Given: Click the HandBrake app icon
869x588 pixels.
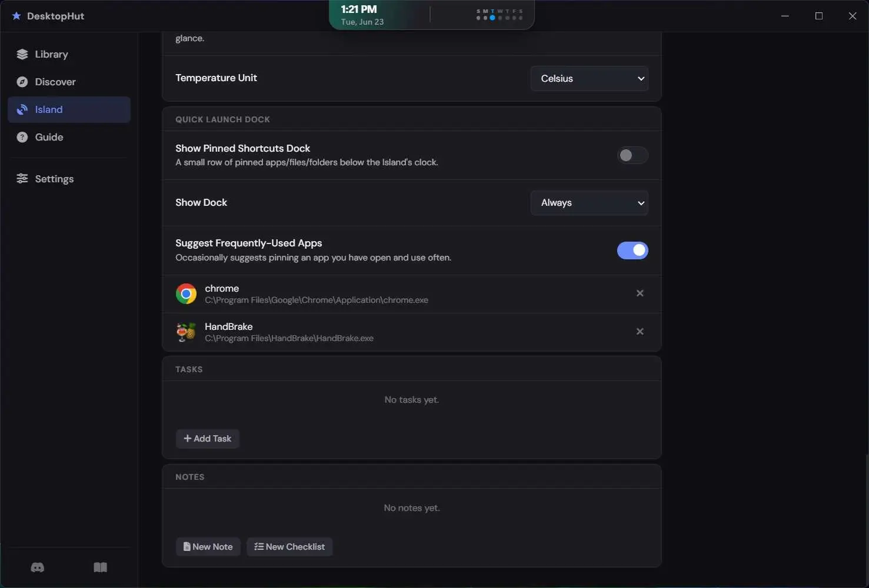Looking at the screenshot, I should [x=186, y=332].
